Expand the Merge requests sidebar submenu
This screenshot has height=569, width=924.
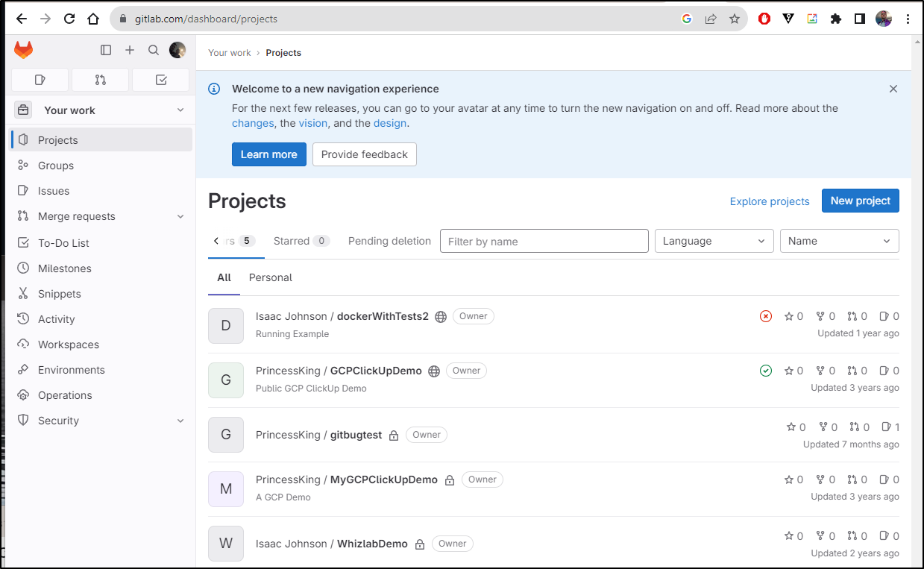180,216
